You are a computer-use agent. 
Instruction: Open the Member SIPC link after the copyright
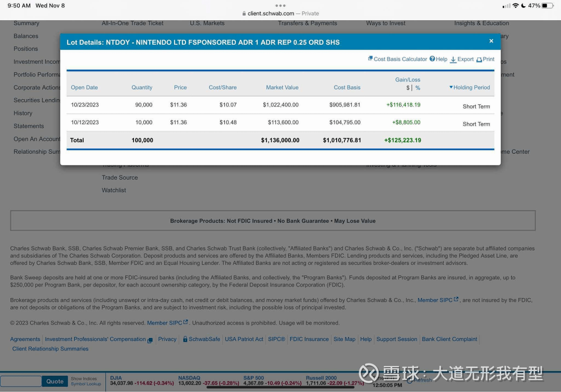pos(167,323)
